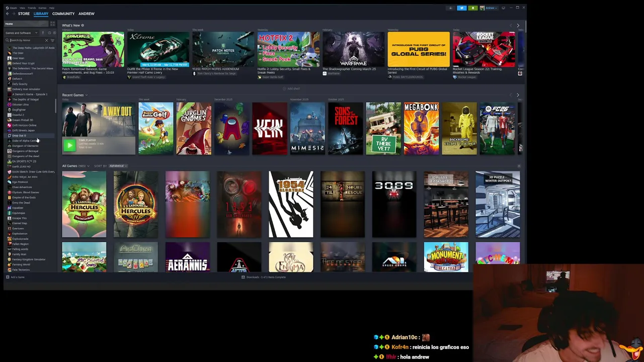Click the Add a Game plus icon
This screenshot has width=644, height=362.
click(x=8, y=277)
